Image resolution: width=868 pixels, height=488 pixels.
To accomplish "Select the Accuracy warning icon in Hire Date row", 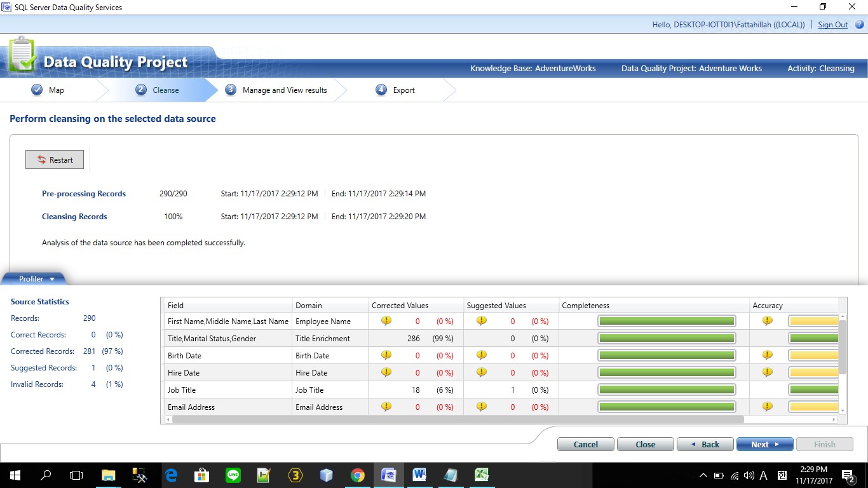I will coord(768,372).
